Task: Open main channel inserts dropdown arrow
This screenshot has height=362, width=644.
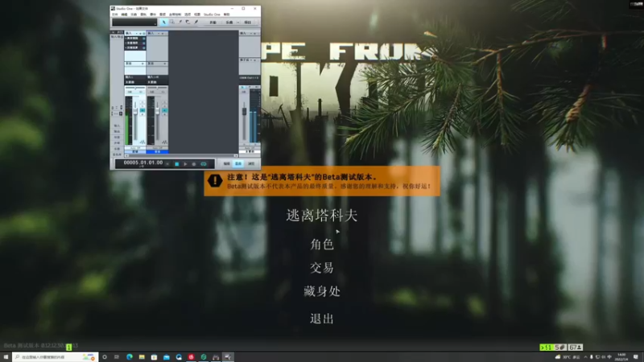Action: coord(251,33)
